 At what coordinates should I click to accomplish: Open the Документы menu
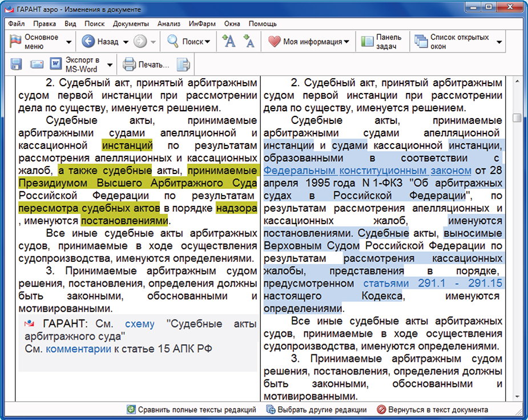point(131,24)
